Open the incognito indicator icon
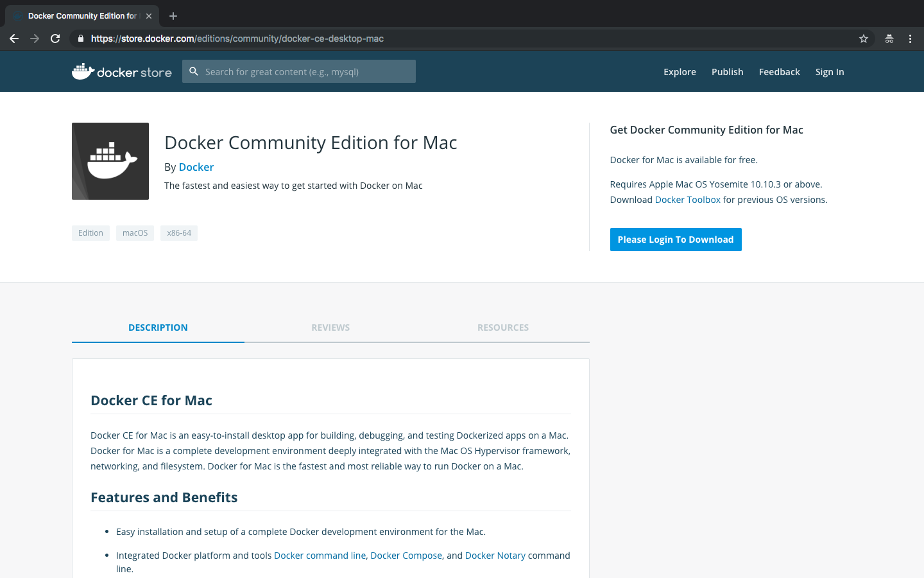 889,39
